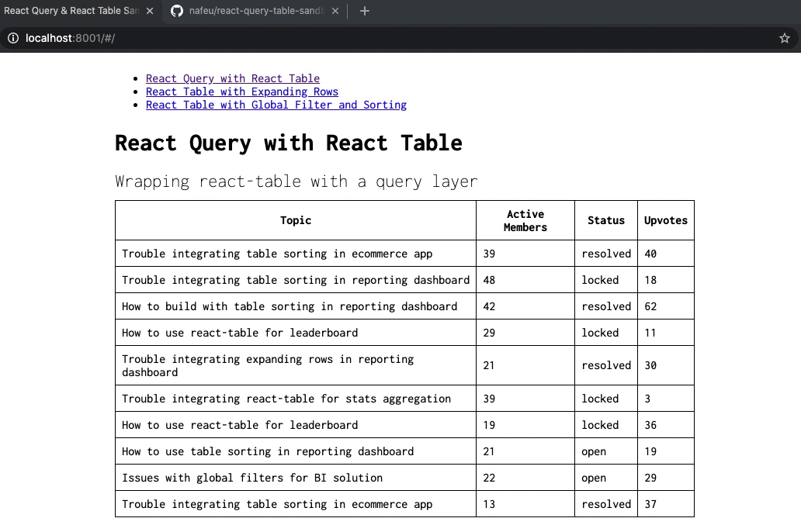Screen dimensions: 801x532
Task: Select topic How to use table sorting in reporting dashboard
Action: 268,451
